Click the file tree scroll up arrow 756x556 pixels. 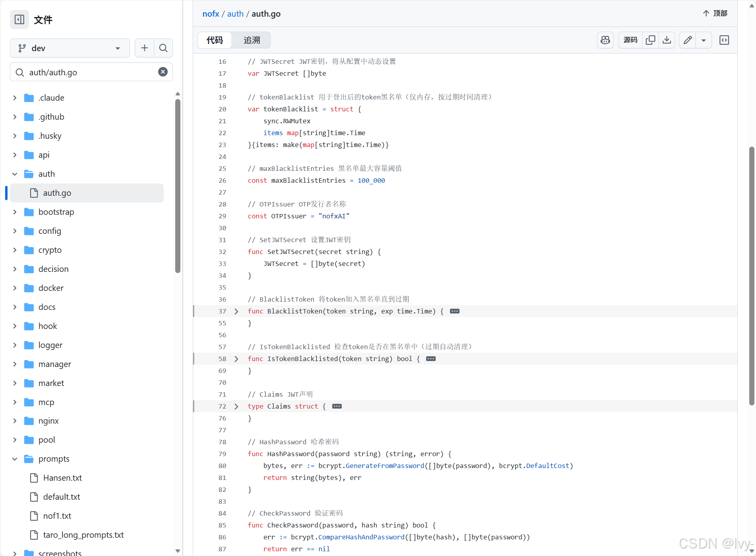(178, 94)
